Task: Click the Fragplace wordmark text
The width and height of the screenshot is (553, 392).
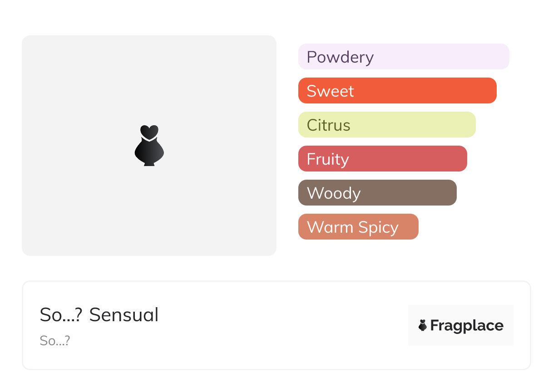Action: click(x=467, y=326)
